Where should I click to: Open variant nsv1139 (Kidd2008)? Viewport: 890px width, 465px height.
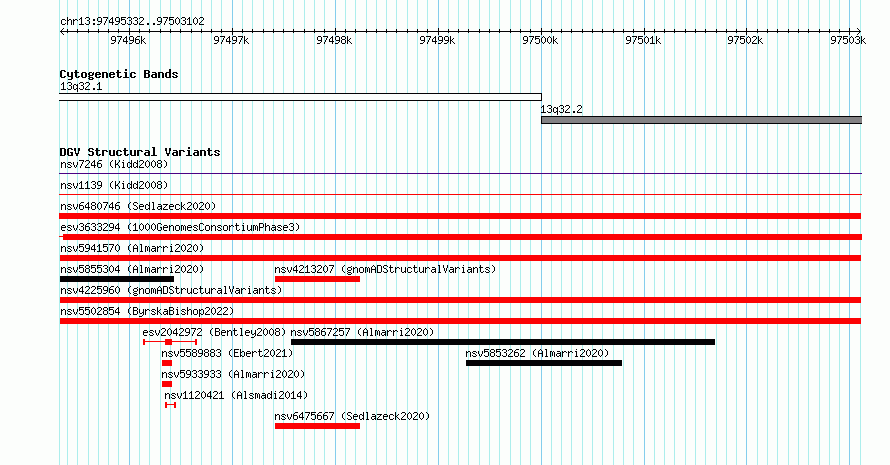pos(114,186)
